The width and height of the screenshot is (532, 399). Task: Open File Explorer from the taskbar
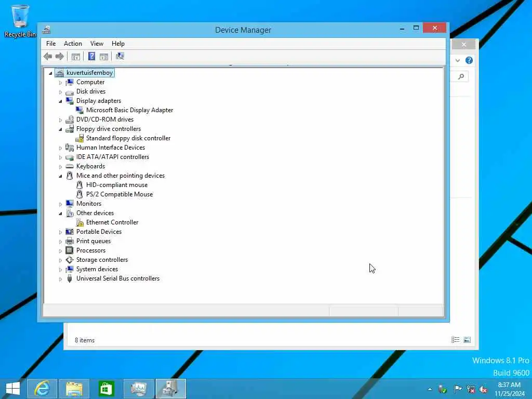[x=74, y=389]
